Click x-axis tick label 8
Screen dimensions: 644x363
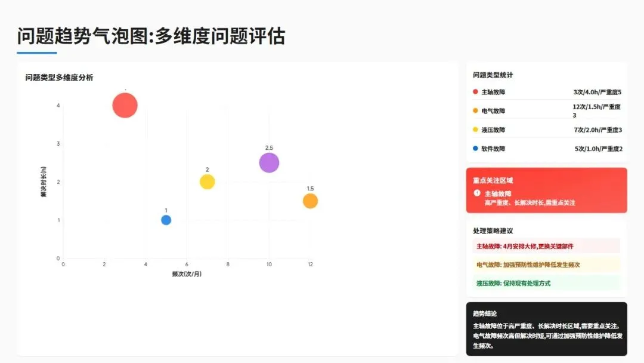[x=228, y=264]
